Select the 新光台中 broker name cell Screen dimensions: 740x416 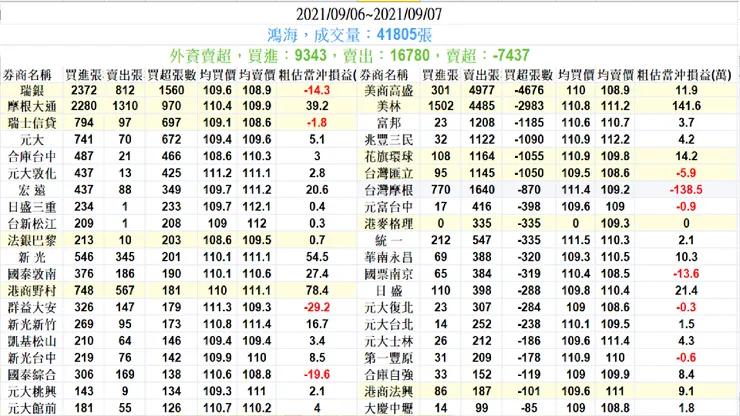point(32,357)
